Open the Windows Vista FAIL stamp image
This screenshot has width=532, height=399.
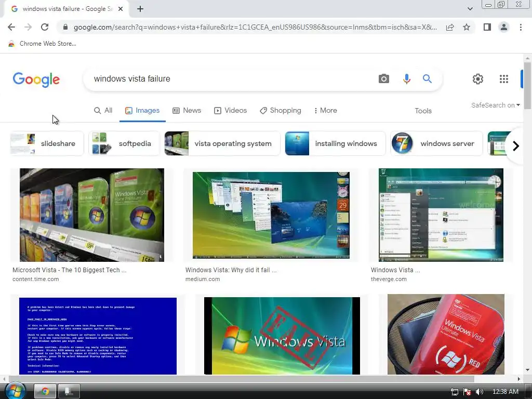point(282,336)
